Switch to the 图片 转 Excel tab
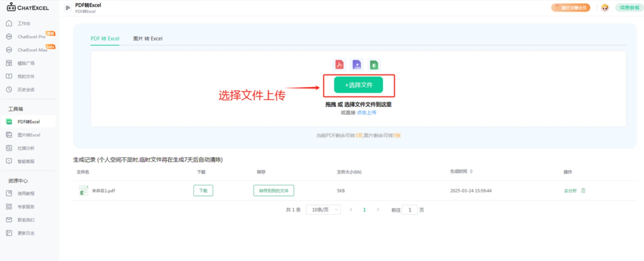 point(148,38)
